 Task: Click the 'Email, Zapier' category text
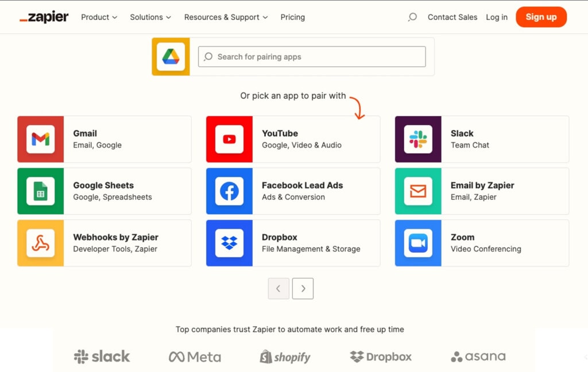coord(474,197)
